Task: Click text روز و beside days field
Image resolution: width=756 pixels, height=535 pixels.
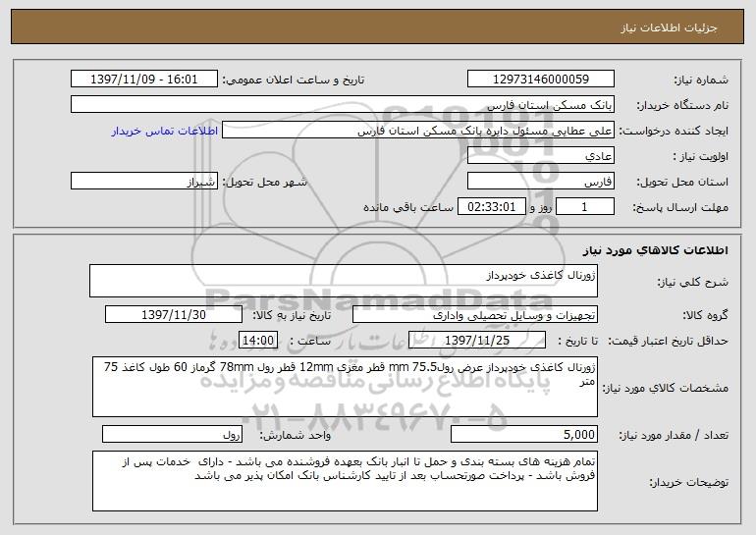Action: 540,207
